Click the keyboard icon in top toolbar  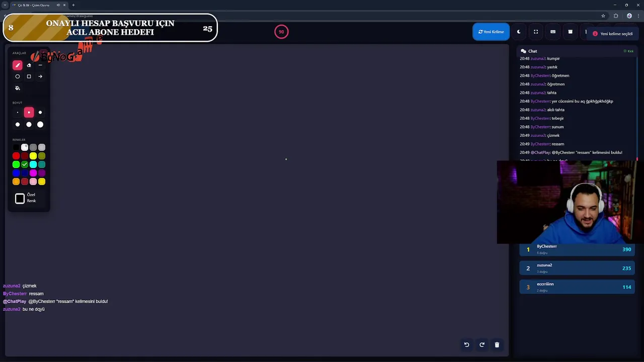553,32
